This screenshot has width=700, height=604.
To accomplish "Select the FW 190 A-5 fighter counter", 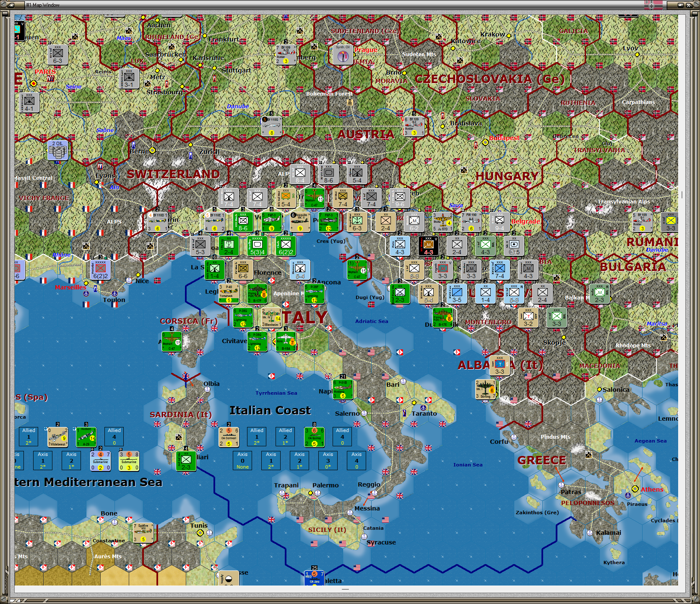I will [x=471, y=222].
